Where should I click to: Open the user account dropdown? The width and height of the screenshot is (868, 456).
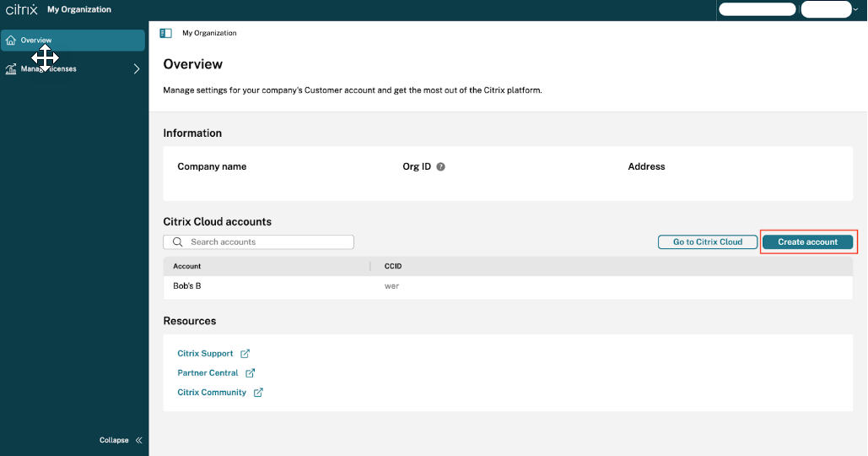tap(830, 9)
